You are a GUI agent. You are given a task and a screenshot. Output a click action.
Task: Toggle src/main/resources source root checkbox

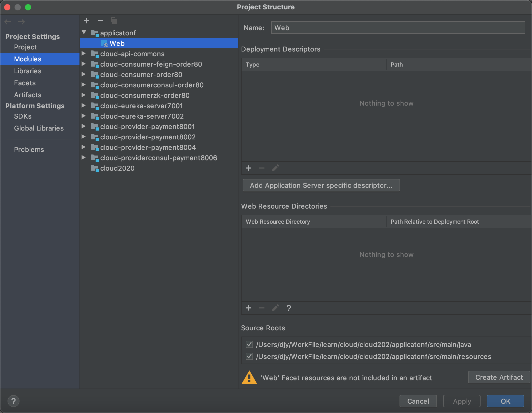point(249,356)
